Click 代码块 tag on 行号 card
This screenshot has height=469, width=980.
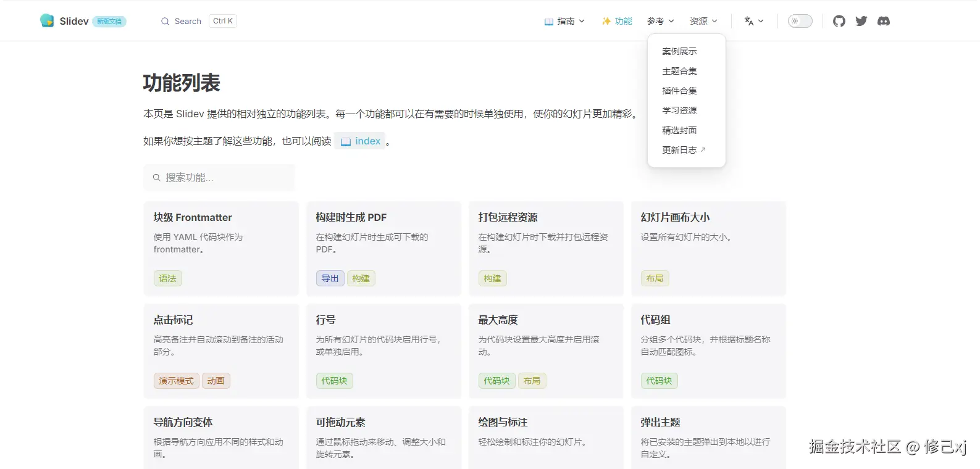pos(334,381)
